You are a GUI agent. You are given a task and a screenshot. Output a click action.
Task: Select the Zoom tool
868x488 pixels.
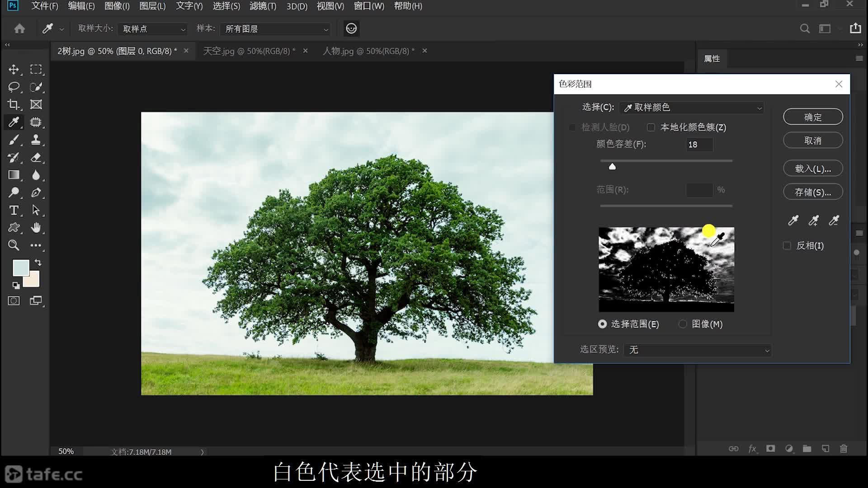[x=14, y=245]
